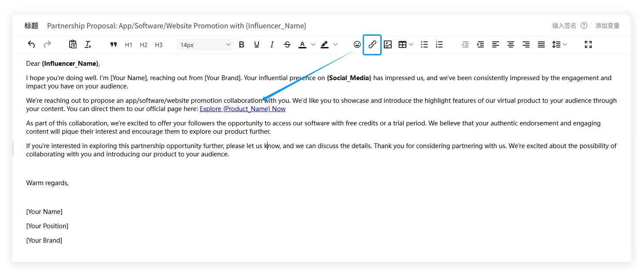The image size is (644, 274).
Task: Open the emoji picker
Action: point(357,44)
